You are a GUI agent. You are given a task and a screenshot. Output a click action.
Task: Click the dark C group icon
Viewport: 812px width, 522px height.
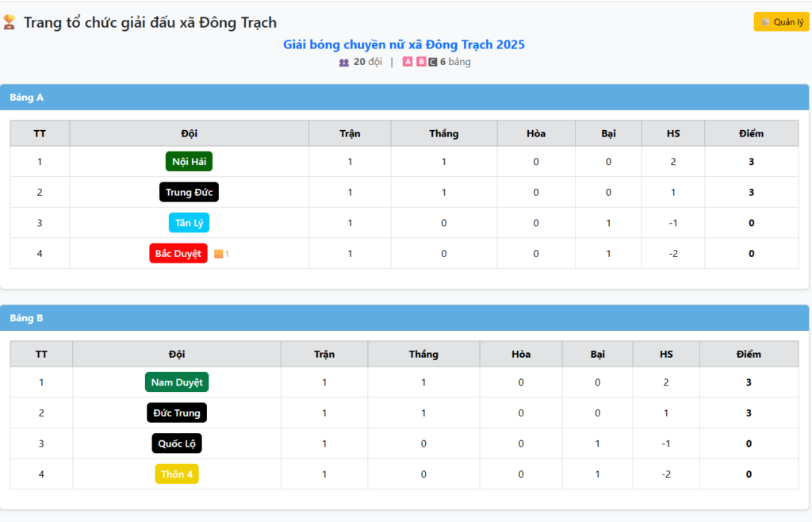pyautogui.click(x=432, y=62)
